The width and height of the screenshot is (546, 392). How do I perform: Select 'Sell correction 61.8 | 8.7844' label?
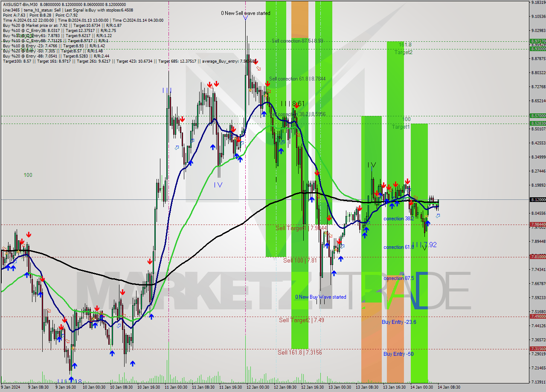click(297, 79)
